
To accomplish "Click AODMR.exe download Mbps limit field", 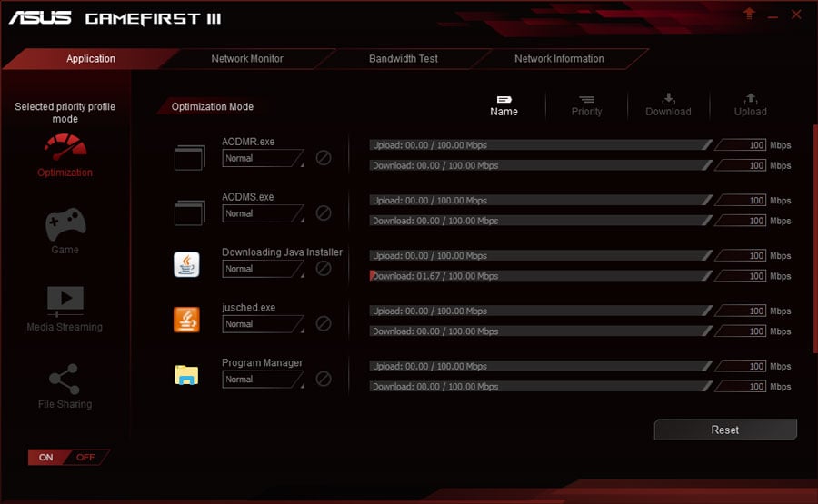I will point(741,165).
